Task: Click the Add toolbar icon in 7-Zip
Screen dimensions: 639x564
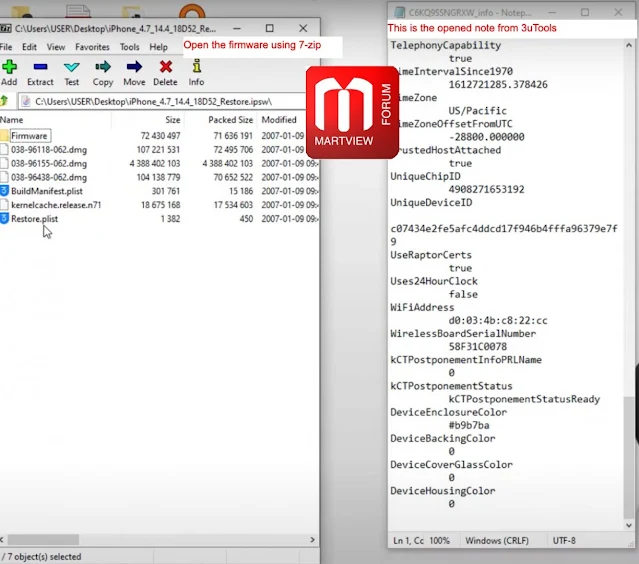Action: click(9, 73)
